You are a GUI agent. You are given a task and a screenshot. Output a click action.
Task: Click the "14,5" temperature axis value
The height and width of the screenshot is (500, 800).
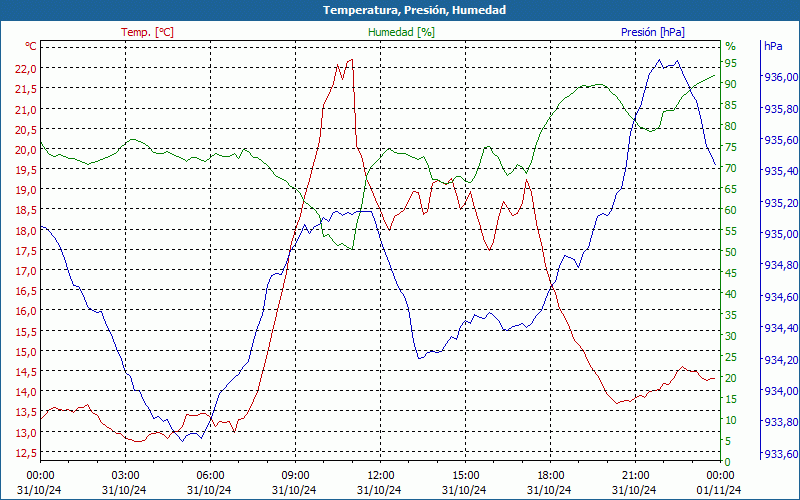[25, 372]
